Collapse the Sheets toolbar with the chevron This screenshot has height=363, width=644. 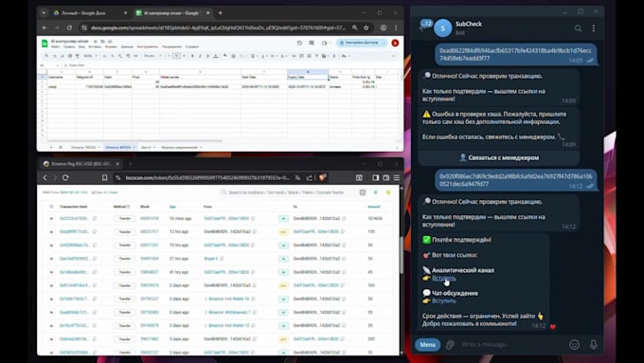click(x=393, y=56)
